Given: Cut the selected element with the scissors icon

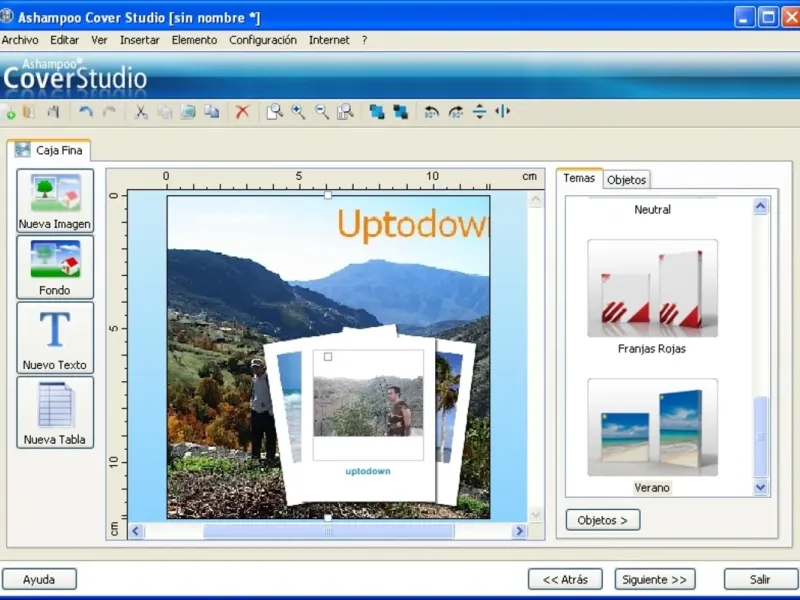Looking at the screenshot, I should coord(140,112).
